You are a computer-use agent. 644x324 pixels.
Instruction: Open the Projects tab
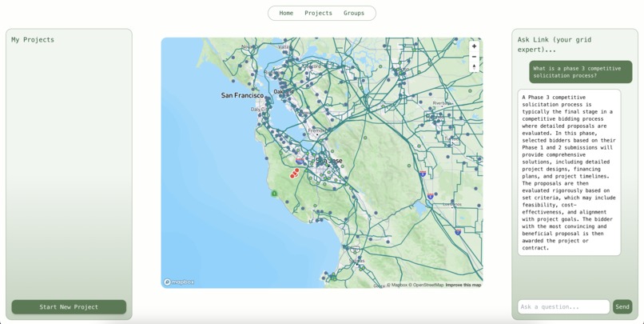[x=318, y=13]
